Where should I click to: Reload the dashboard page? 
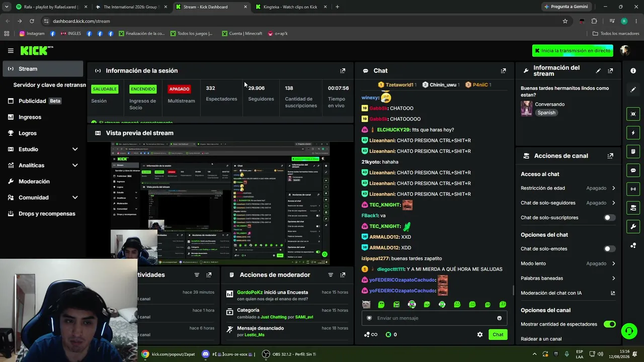point(32,21)
